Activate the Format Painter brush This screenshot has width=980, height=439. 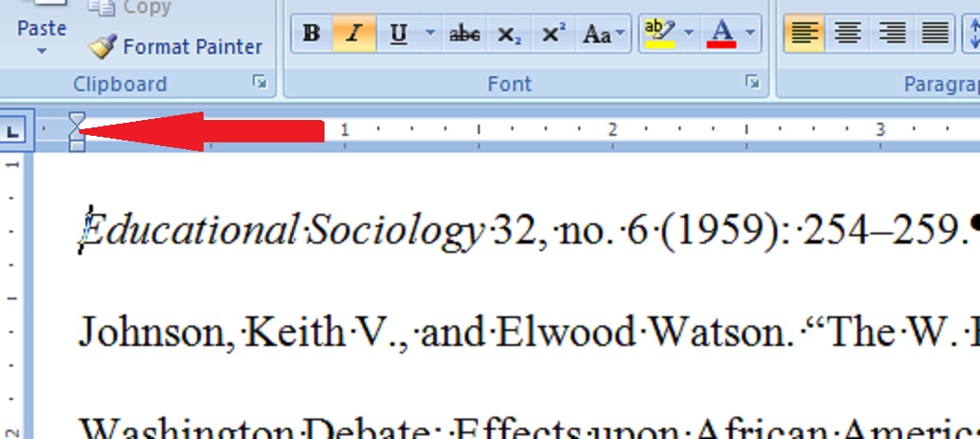(175, 47)
